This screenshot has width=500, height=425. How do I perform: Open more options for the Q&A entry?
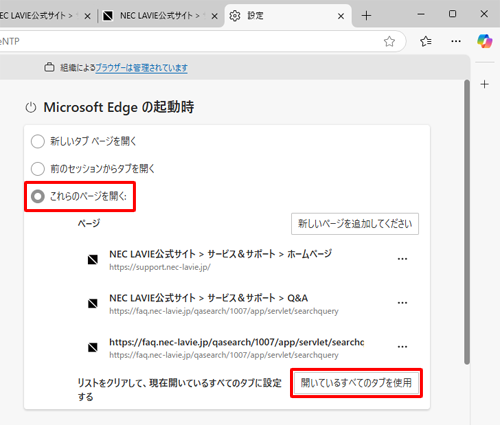(x=402, y=303)
